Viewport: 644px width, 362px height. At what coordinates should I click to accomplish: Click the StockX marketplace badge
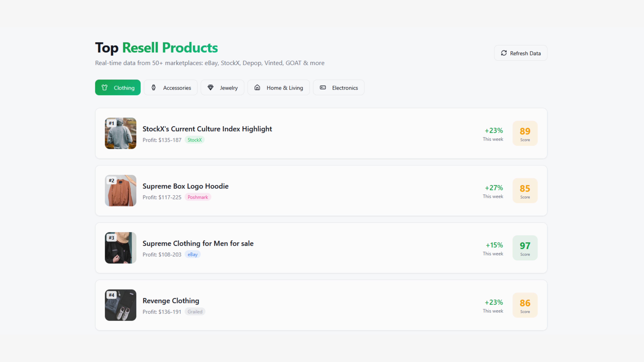coord(194,140)
